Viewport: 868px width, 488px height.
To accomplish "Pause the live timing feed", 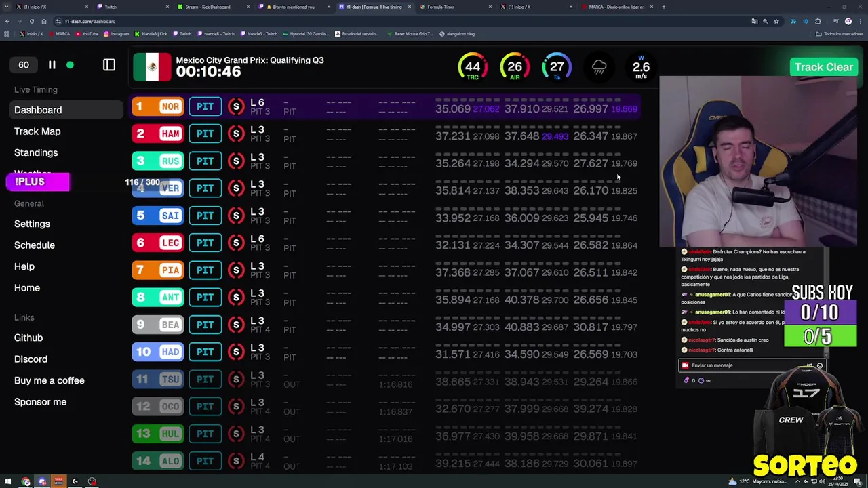I will point(52,65).
